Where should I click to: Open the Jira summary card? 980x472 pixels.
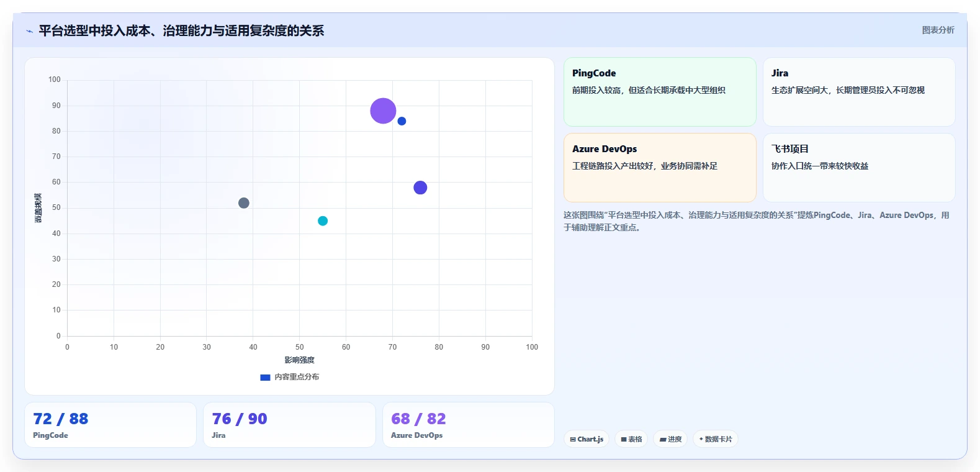pyautogui.click(x=859, y=92)
